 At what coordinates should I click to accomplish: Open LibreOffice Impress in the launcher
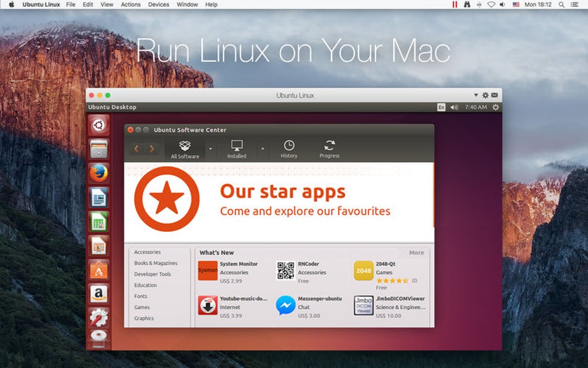click(x=99, y=246)
